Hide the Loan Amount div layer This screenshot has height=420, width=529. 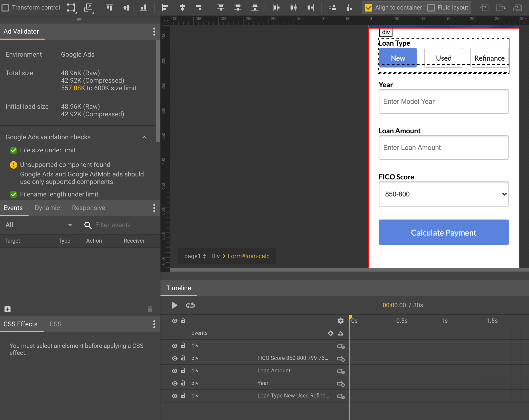[x=175, y=371]
